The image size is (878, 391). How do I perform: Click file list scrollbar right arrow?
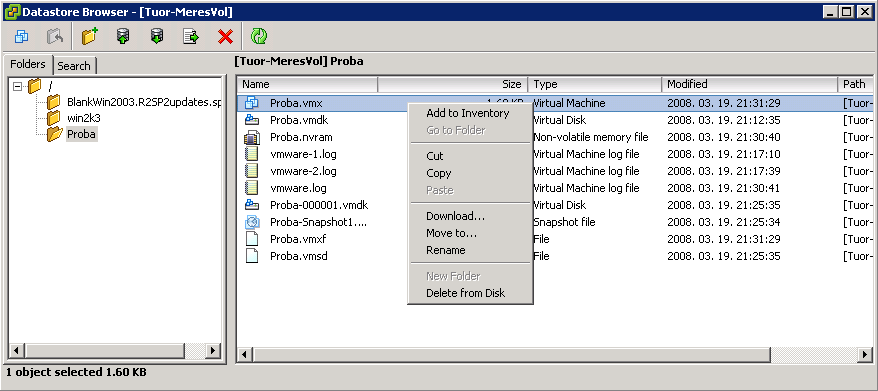click(x=866, y=354)
